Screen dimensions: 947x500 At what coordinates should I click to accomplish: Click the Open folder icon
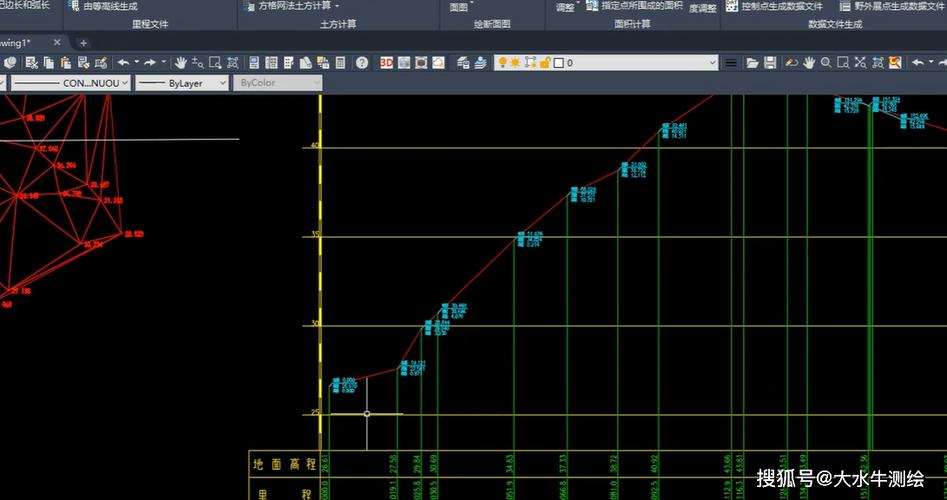coord(752,63)
